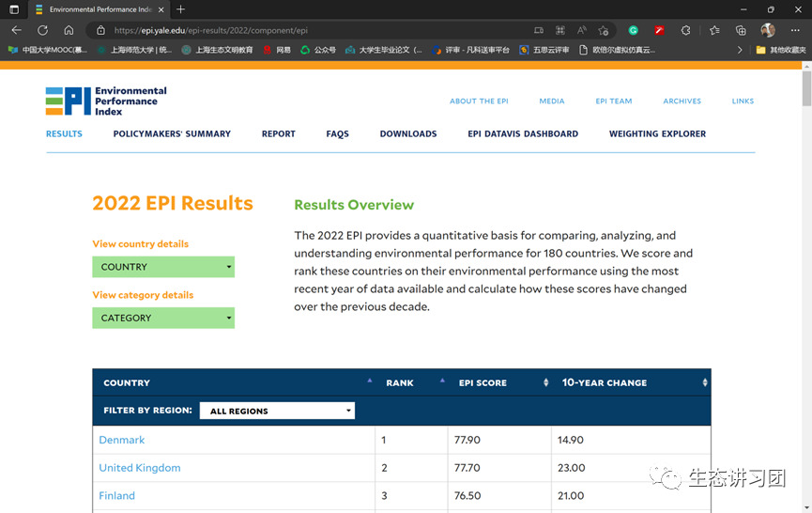Open EPI DATAVIS DASHBOARD tab
The width and height of the screenshot is (812, 513).
pos(523,133)
